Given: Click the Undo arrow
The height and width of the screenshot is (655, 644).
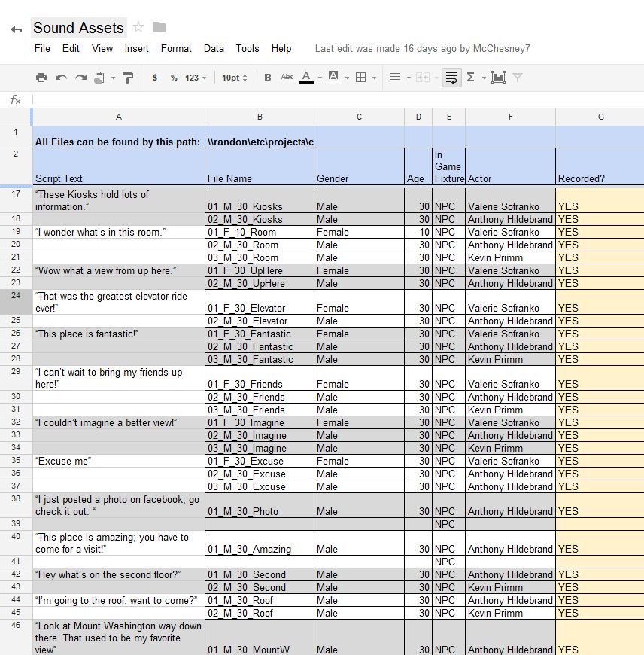Looking at the screenshot, I should (x=62, y=78).
